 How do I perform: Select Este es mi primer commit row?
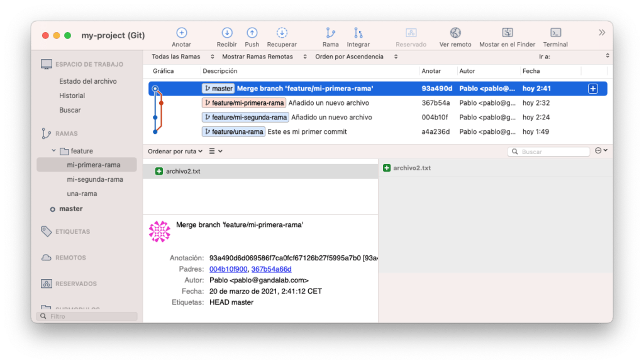378,132
